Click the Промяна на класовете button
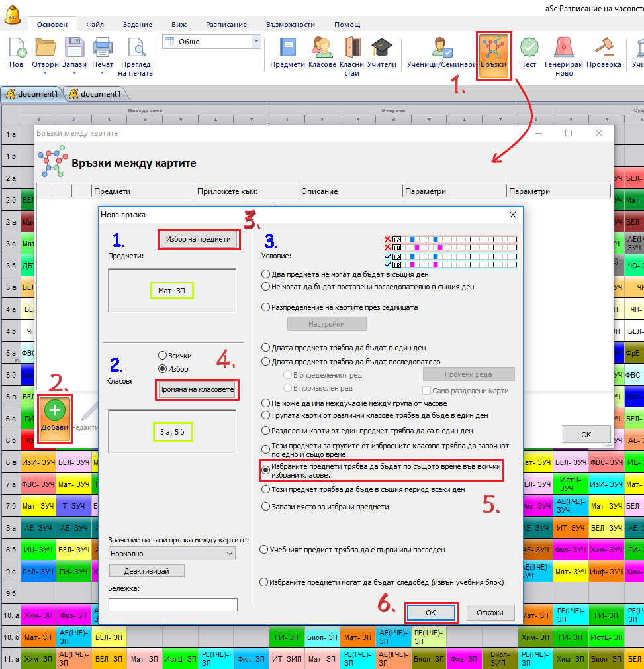Screen dimensions: 644x669 pyautogui.click(x=197, y=389)
